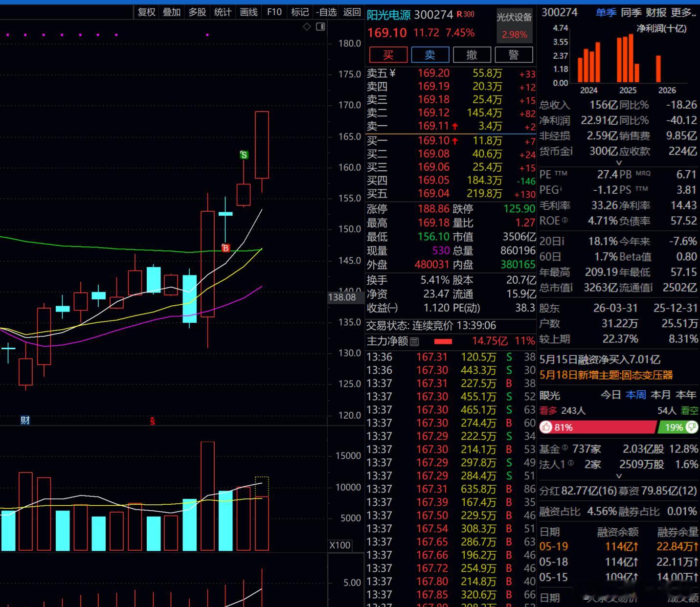Click the diamond icon above the price chart

click(x=307, y=27)
